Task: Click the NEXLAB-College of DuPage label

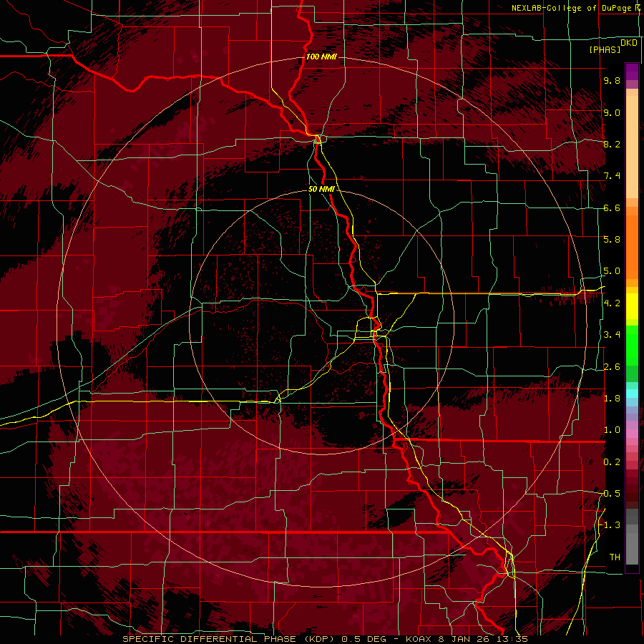Action: [x=572, y=8]
